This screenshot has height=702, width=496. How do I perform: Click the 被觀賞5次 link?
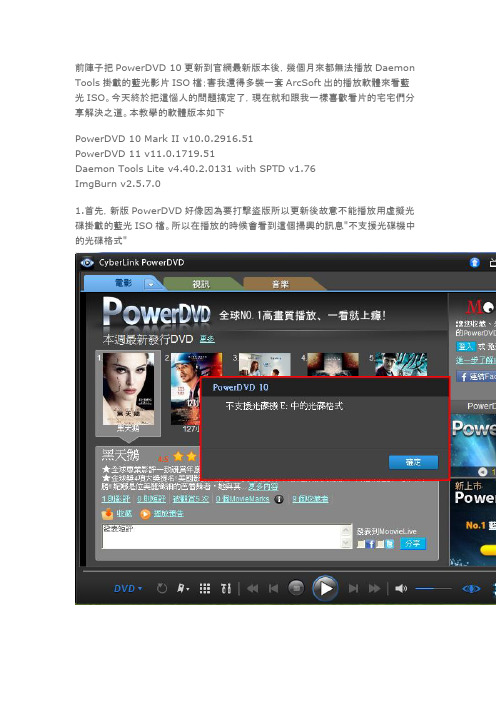[x=191, y=499]
